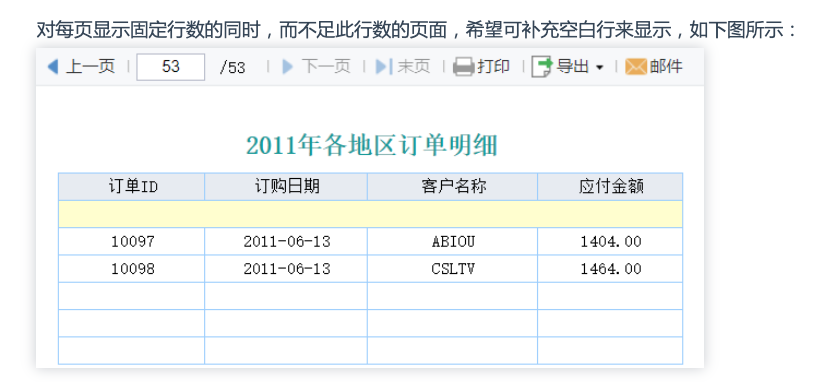
Task: Click date 2011-06-13 in row 10098
Action: click(286, 269)
